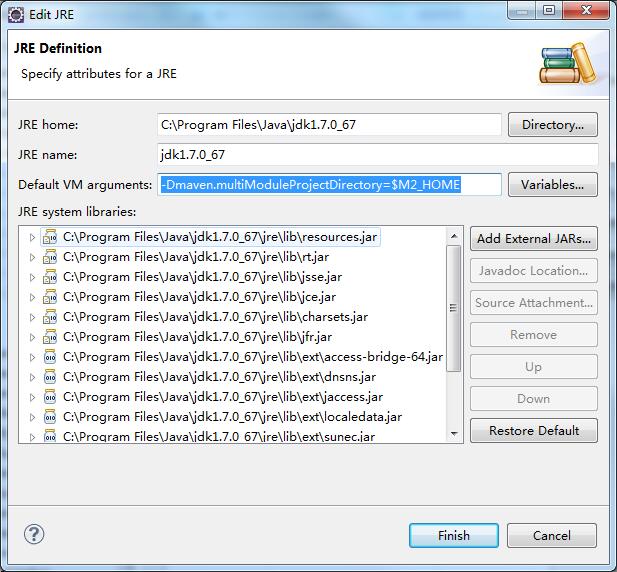Click the Up button
This screenshot has height=572, width=617.
click(x=534, y=367)
